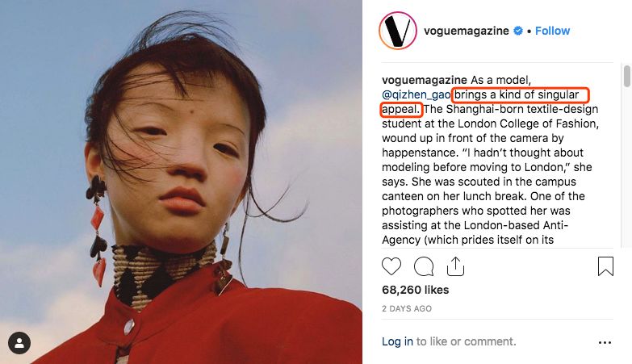Screen dimensions: 632x364
Task: Follow the voguemagazine account
Action: (x=552, y=31)
